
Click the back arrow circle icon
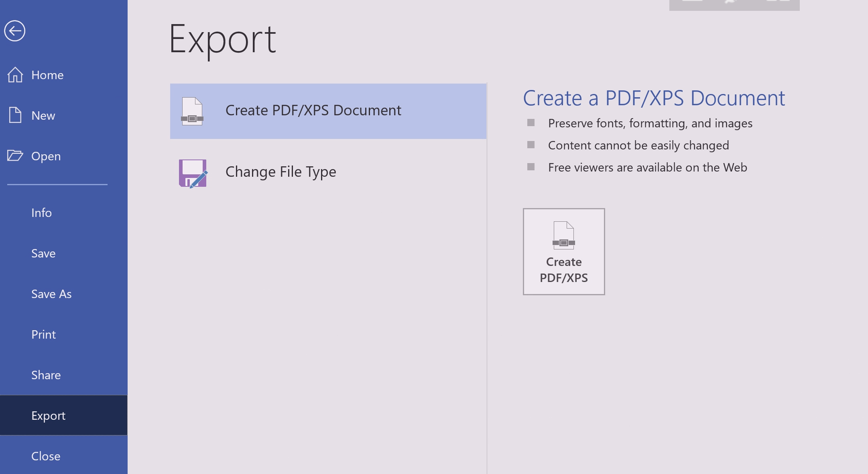(x=15, y=31)
